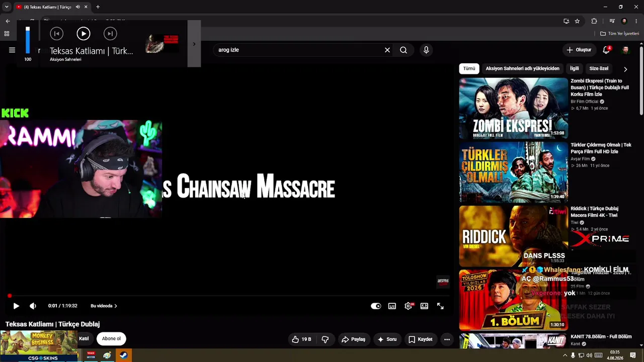The width and height of the screenshot is (644, 362).
Task: Share the video with Paylaş
Action: click(x=353, y=339)
